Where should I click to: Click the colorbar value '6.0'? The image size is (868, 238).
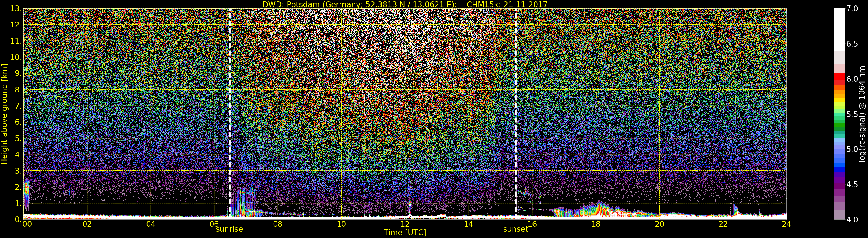point(852,79)
